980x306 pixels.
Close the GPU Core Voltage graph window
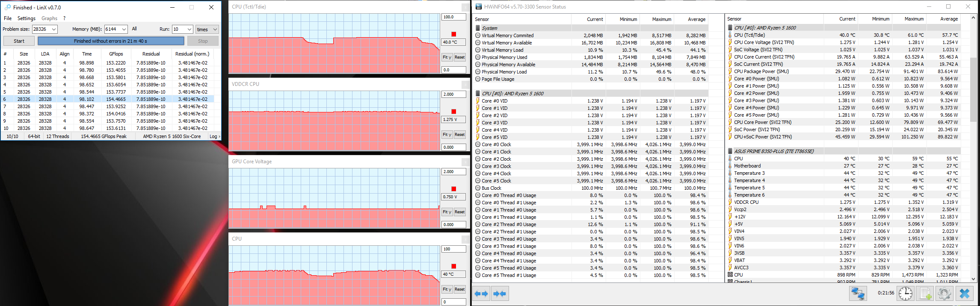[465, 162]
